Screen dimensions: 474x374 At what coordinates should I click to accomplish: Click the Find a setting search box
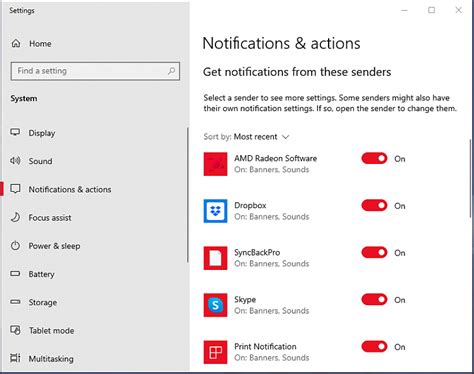[x=95, y=71]
